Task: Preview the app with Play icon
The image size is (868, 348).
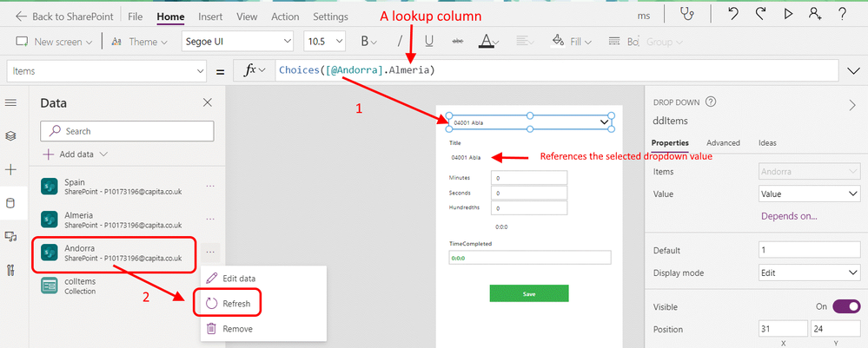Action: 788,16
